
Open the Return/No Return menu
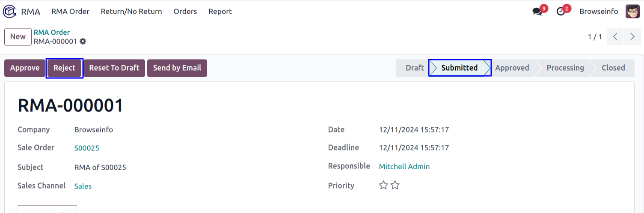point(131,12)
